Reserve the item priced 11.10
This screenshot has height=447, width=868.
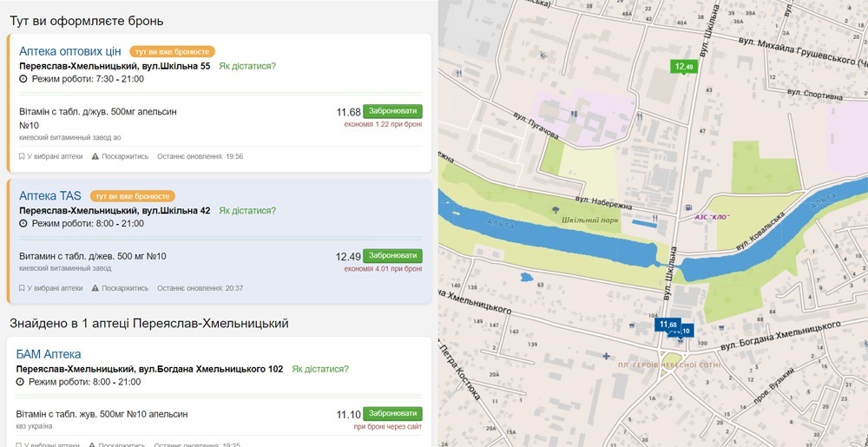click(x=392, y=414)
